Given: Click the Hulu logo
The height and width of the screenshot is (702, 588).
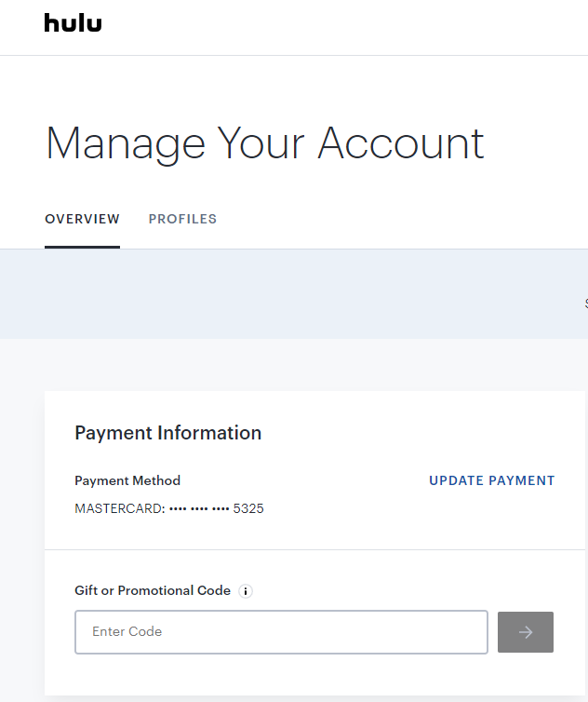Looking at the screenshot, I should click(73, 23).
